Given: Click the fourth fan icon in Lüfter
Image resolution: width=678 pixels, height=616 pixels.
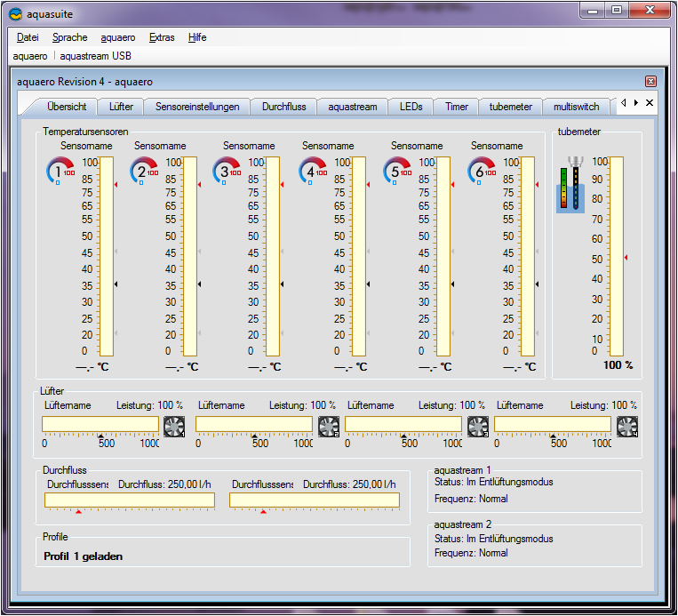Looking at the screenshot, I should [x=627, y=426].
